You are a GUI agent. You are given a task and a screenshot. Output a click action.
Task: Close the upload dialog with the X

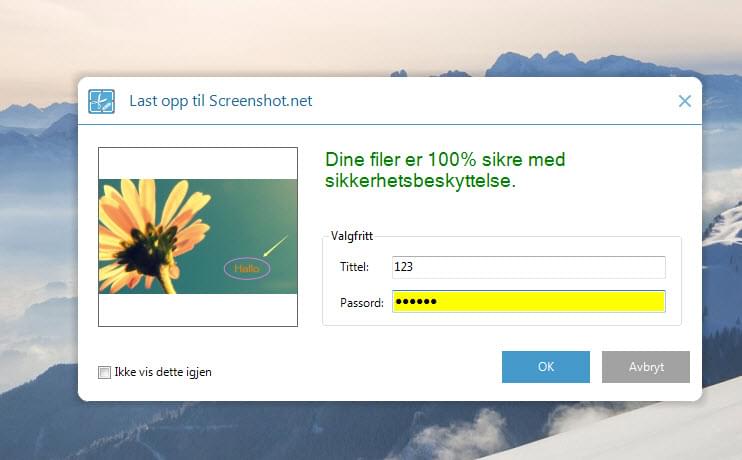tap(685, 101)
